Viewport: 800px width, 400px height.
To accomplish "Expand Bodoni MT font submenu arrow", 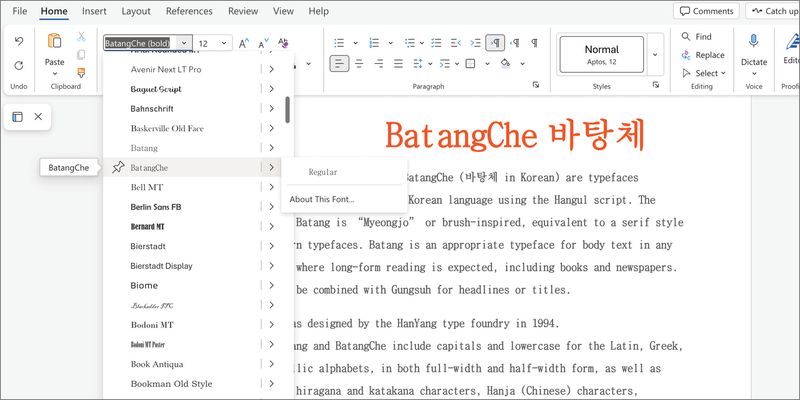I will [x=271, y=325].
